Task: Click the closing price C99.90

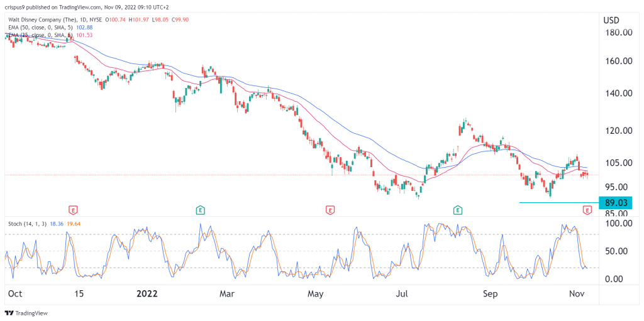Action: (180, 19)
